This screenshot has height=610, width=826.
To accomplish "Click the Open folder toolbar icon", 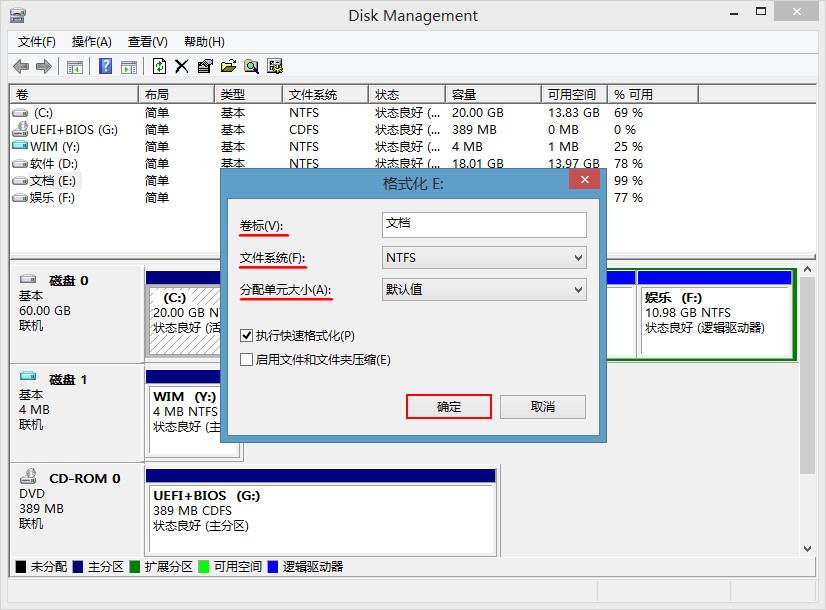I will (227, 66).
